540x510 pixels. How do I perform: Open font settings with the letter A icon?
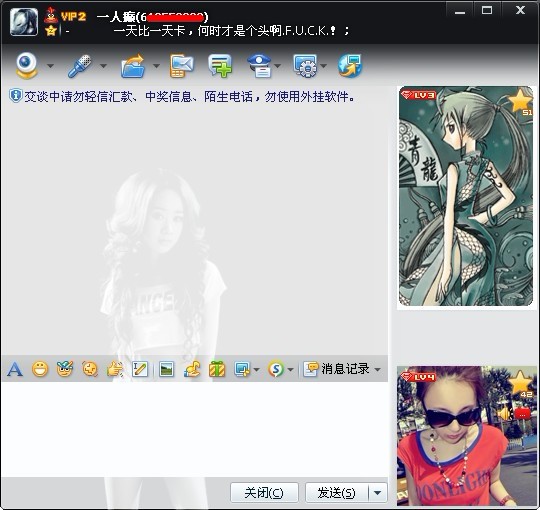point(14,370)
